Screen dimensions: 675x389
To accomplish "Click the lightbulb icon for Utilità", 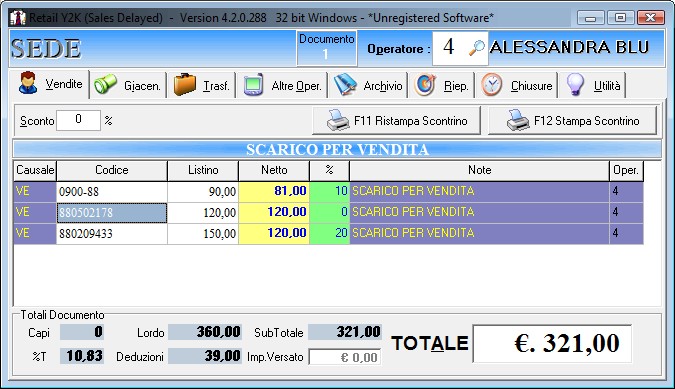I will click(x=575, y=84).
